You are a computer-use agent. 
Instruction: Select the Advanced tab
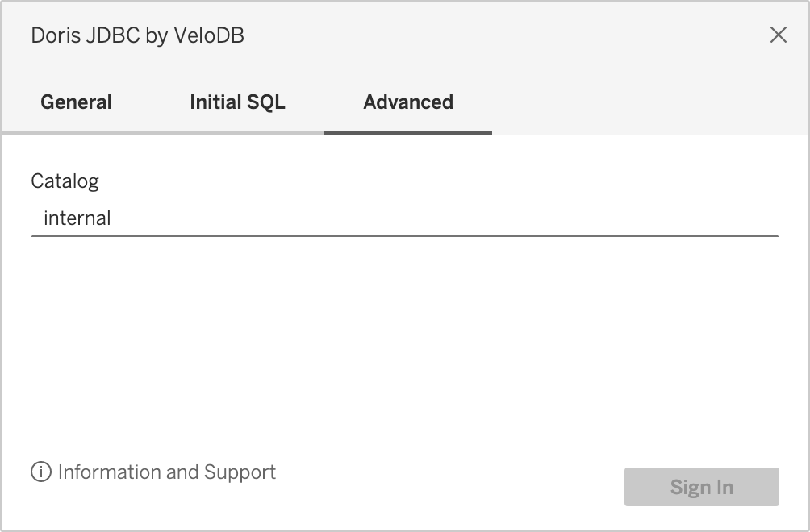tap(408, 102)
